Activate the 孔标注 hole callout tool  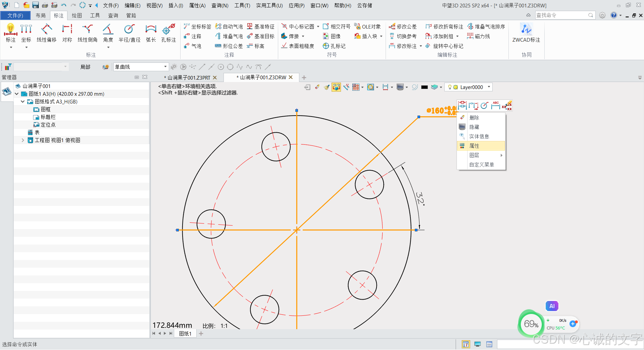pyautogui.click(x=168, y=33)
